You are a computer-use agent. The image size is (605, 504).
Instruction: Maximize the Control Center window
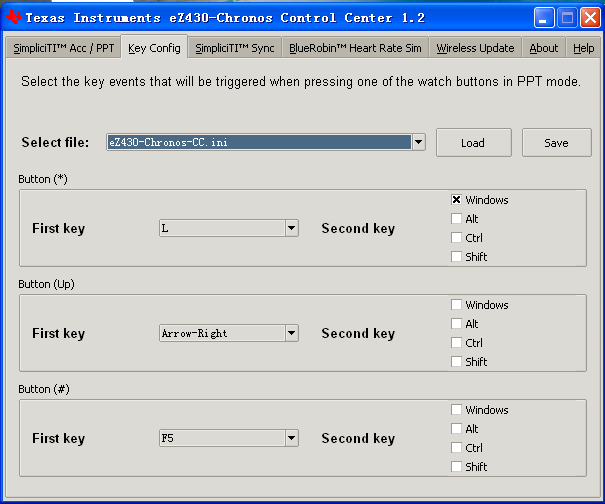point(566,18)
